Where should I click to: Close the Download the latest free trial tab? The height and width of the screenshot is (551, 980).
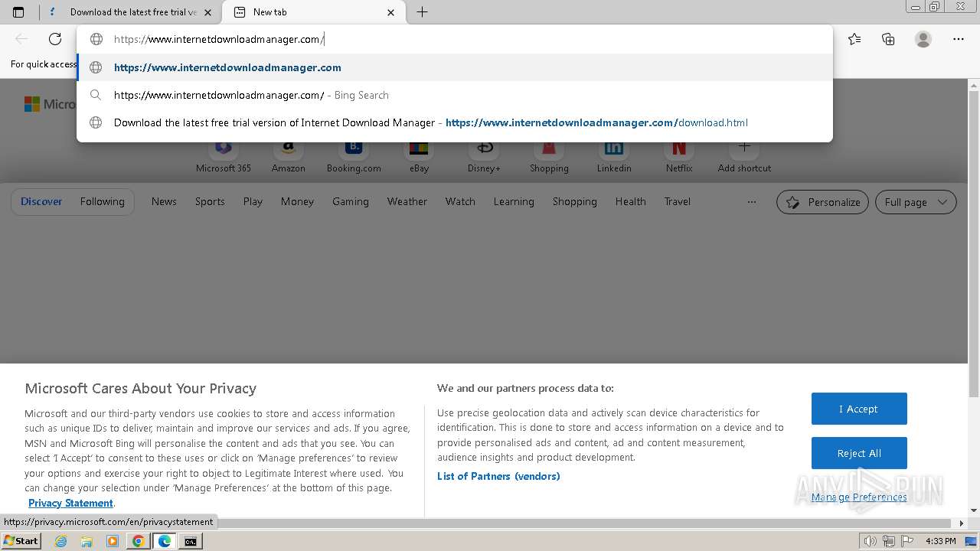pyautogui.click(x=208, y=12)
